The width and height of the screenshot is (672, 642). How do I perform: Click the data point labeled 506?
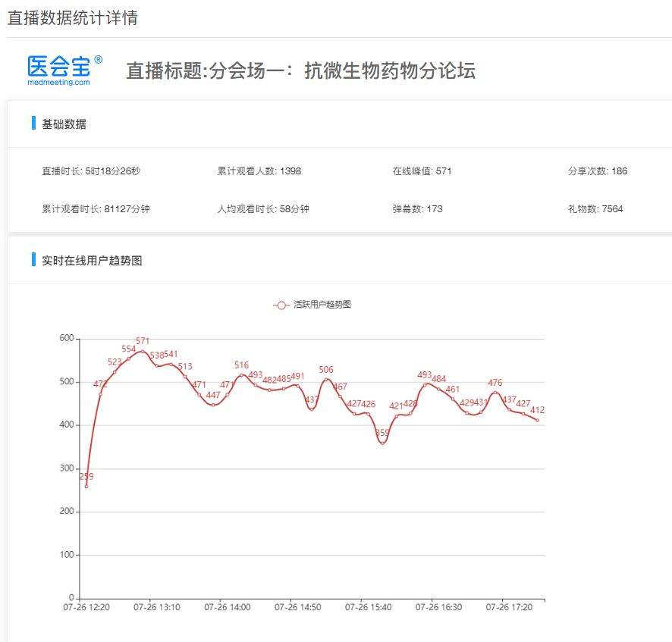coord(326,380)
